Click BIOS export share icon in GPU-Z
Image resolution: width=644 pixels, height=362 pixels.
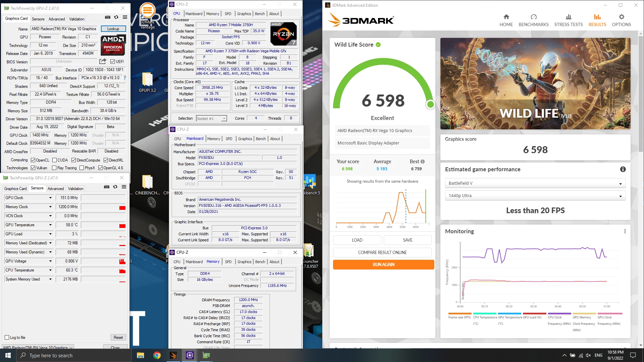coord(103,61)
